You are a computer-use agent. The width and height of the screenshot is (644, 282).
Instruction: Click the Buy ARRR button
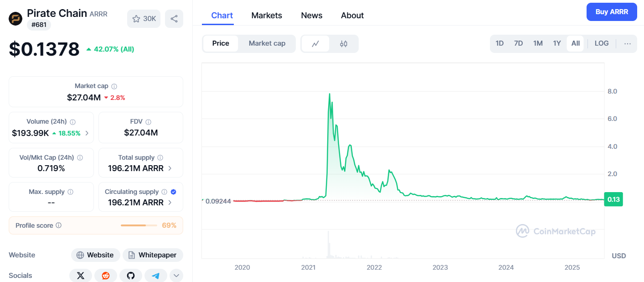pyautogui.click(x=612, y=12)
